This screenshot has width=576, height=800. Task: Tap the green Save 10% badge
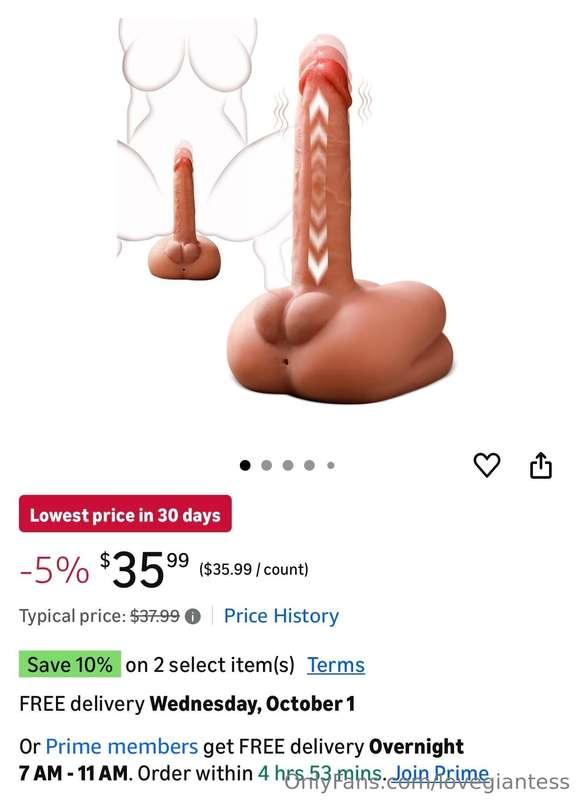coord(70,664)
